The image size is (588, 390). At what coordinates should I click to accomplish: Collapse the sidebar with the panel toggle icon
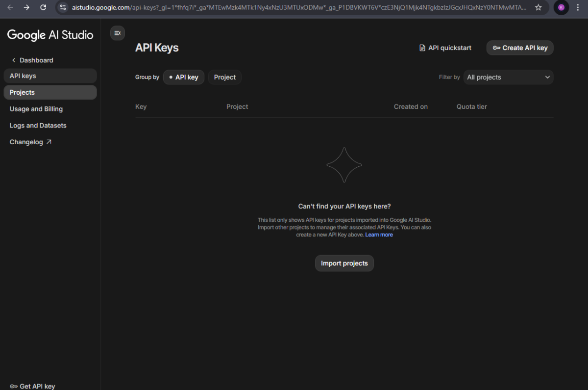118,33
